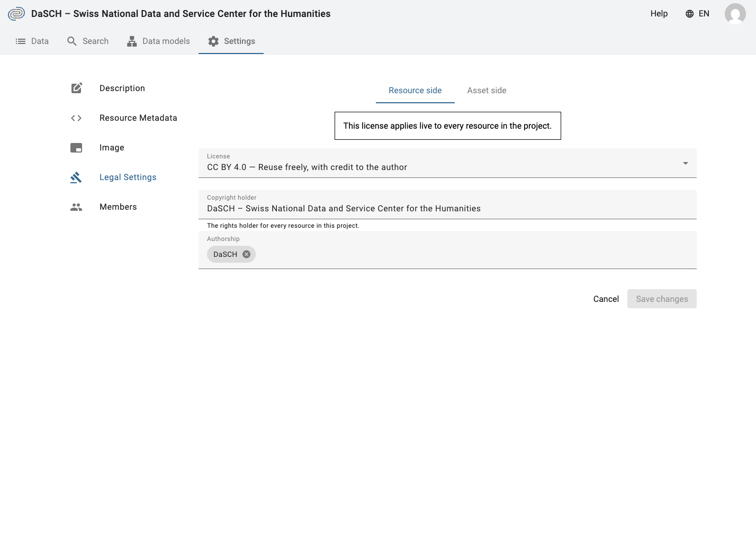Open the Data models tab
This screenshot has width=756, height=545.
(x=158, y=41)
